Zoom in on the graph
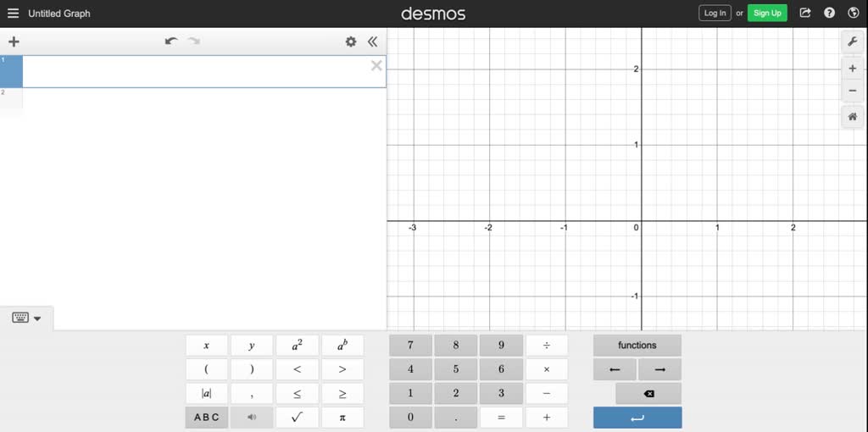 pyautogui.click(x=852, y=69)
